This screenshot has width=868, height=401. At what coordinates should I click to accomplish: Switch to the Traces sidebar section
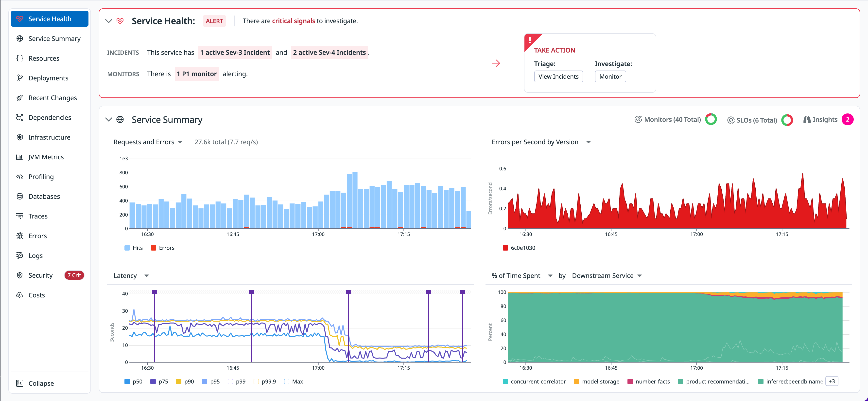pos(38,216)
